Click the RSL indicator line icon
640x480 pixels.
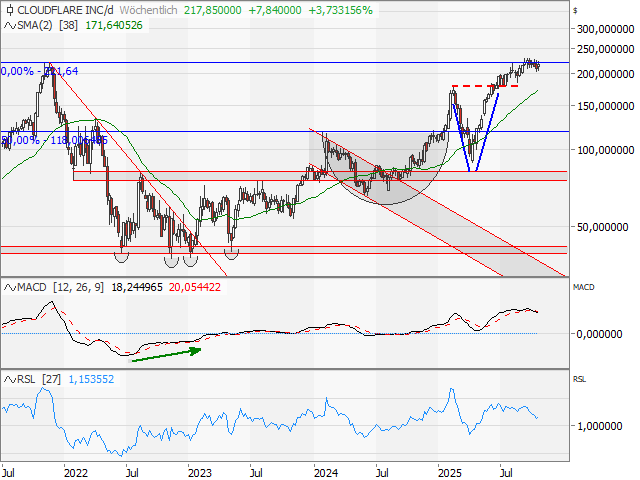[x=8, y=380]
